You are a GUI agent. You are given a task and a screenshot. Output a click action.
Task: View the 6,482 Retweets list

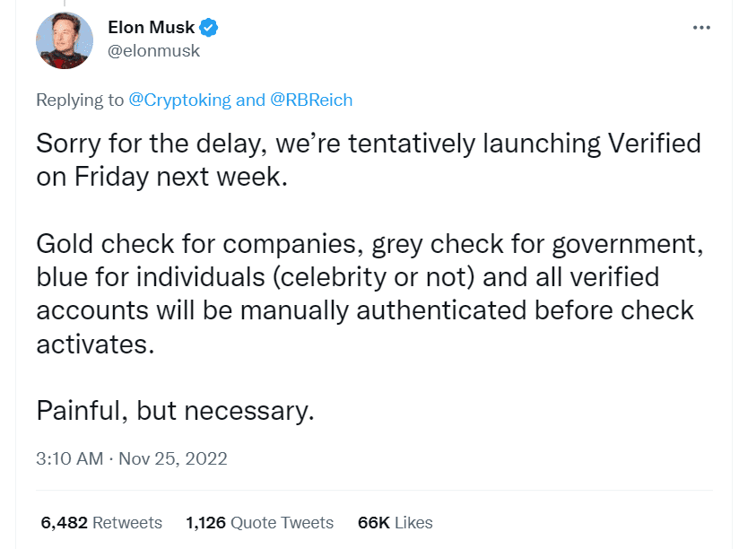pyautogui.click(x=101, y=522)
